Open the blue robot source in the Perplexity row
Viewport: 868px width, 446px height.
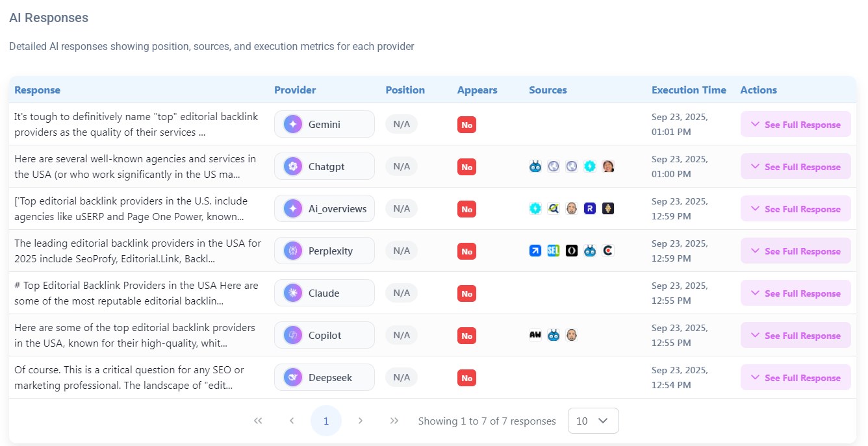(590, 251)
